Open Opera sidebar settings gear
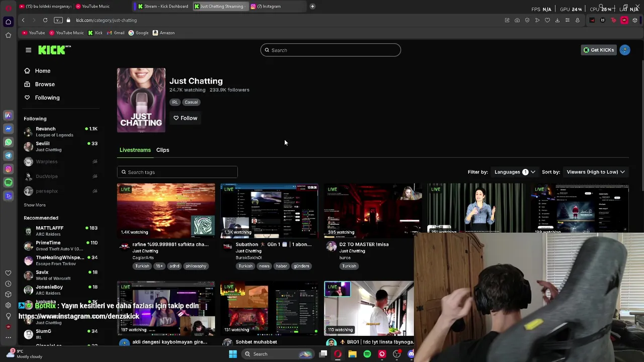Image resolution: width=644 pixels, height=362 pixels. click(8, 305)
